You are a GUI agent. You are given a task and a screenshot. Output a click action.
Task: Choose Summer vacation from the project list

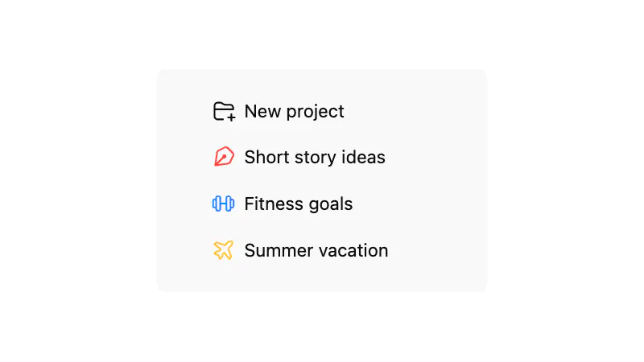click(x=316, y=250)
